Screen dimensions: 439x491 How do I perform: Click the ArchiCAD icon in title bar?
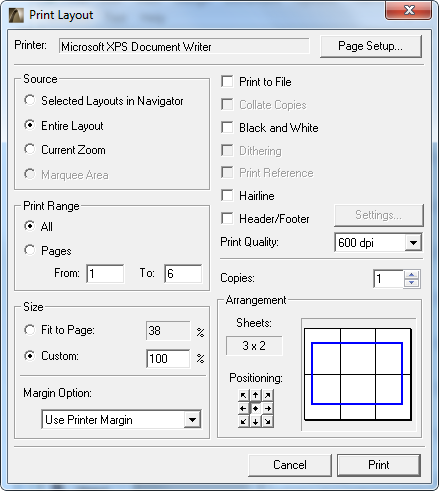pyautogui.click(x=16, y=15)
